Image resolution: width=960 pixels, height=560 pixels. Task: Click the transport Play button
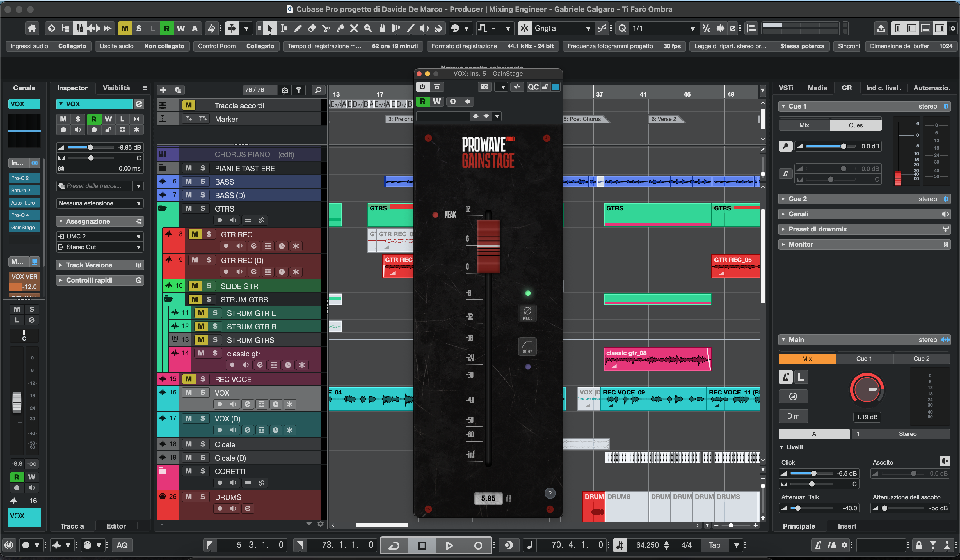(449, 545)
